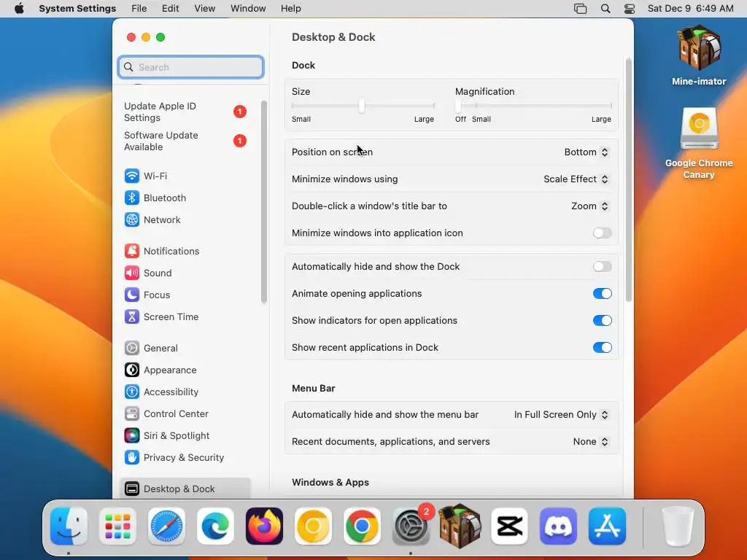Open the View menu
Image resolution: width=747 pixels, height=560 pixels.
click(204, 9)
